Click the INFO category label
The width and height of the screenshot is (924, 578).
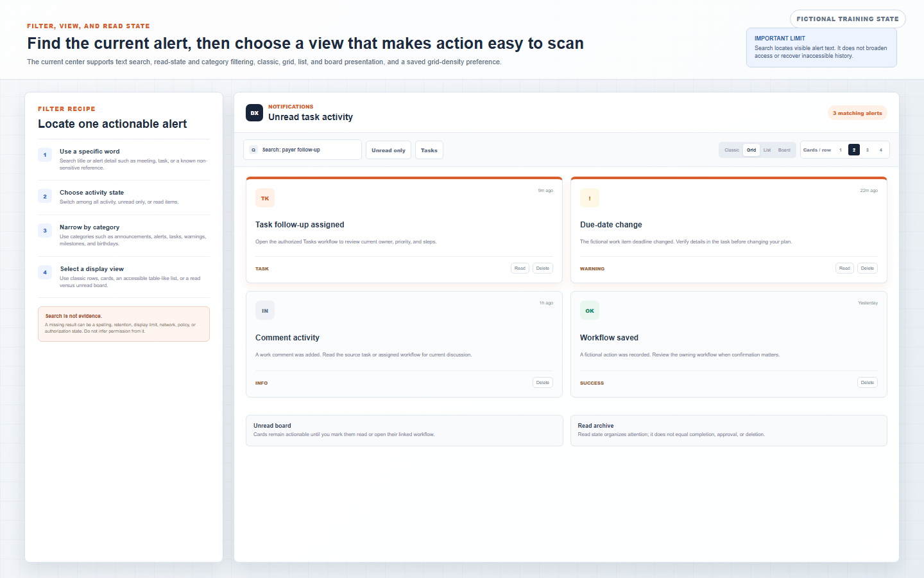261,383
